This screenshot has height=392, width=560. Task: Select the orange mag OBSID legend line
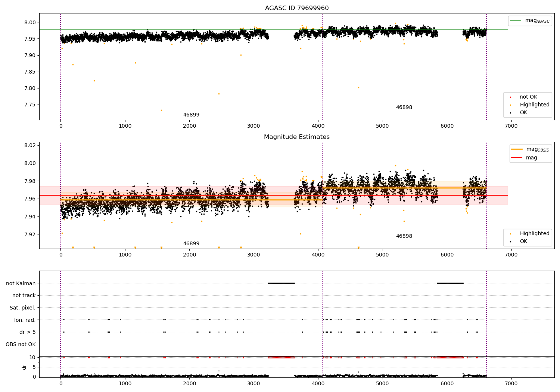[x=517, y=149]
